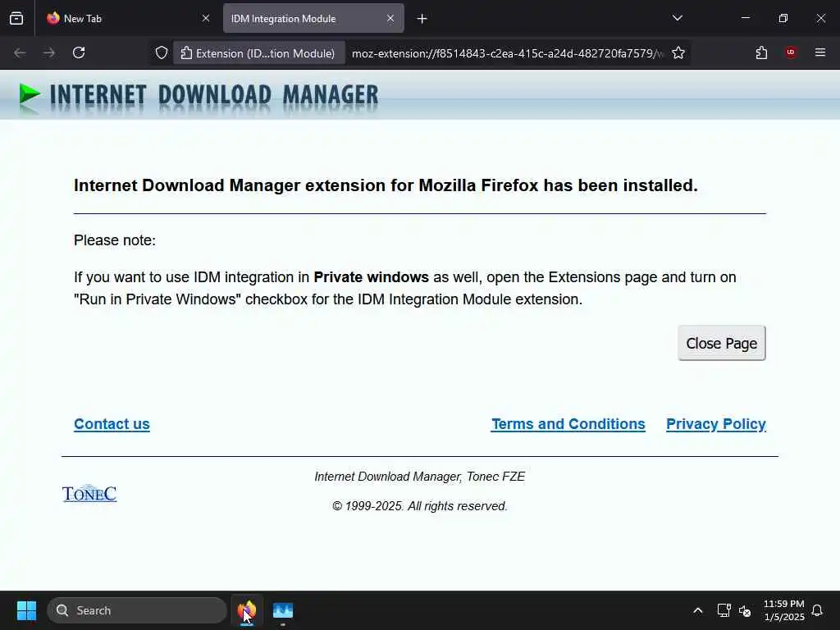840x630 pixels.
Task: Show hidden system tray icons
Action: [697, 610]
